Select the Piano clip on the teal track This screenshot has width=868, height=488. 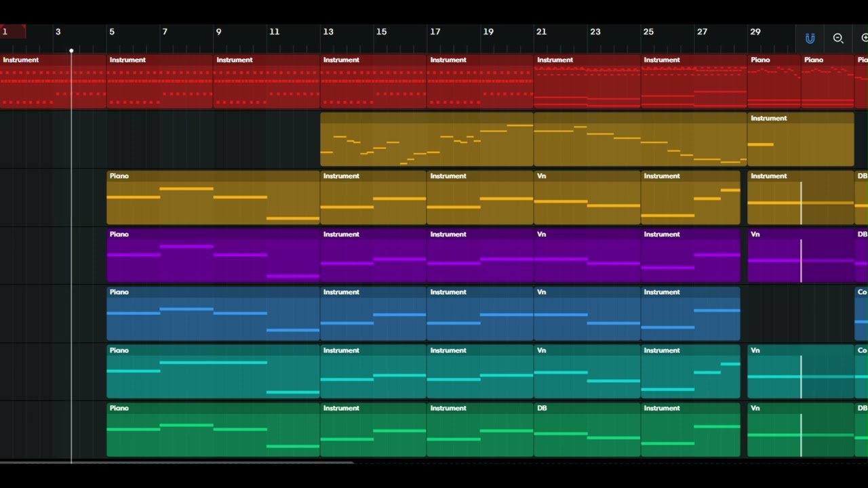(213, 372)
